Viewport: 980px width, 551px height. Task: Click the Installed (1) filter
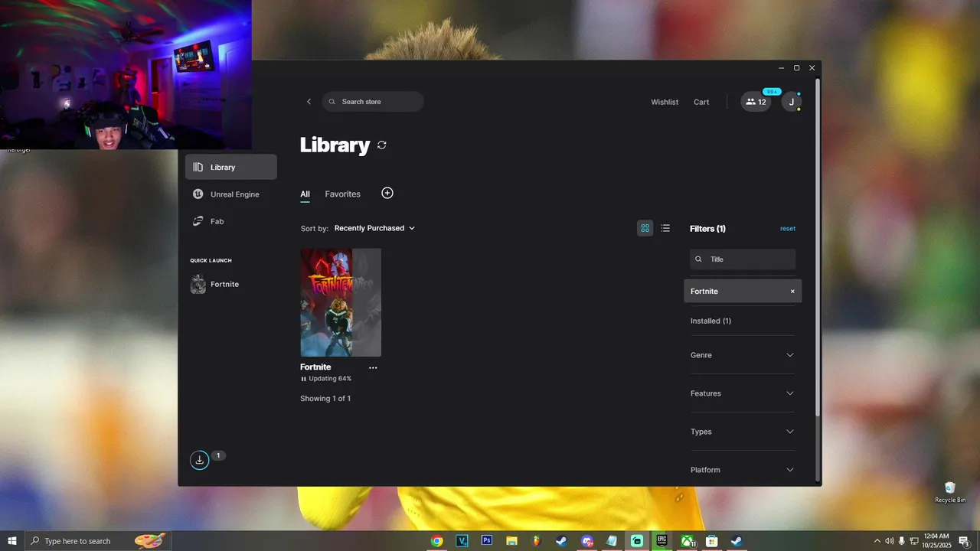(x=710, y=321)
